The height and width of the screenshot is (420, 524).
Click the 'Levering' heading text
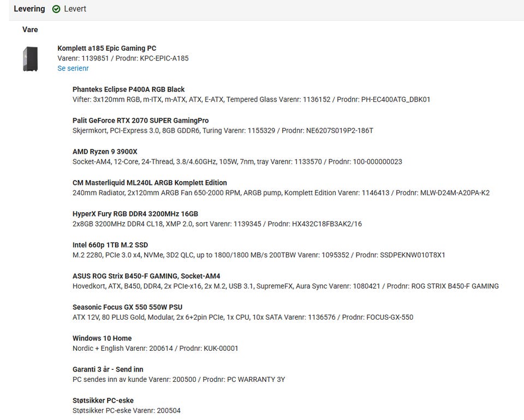point(29,9)
